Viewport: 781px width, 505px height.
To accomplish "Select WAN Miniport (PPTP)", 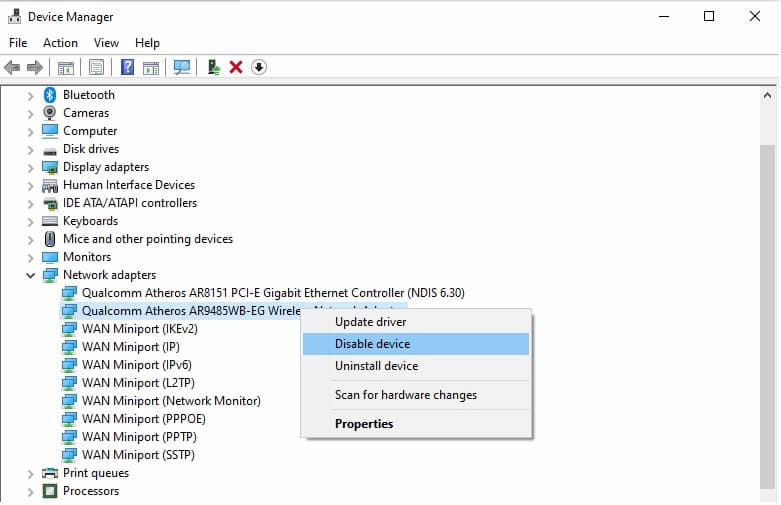I will click(x=139, y=437).
